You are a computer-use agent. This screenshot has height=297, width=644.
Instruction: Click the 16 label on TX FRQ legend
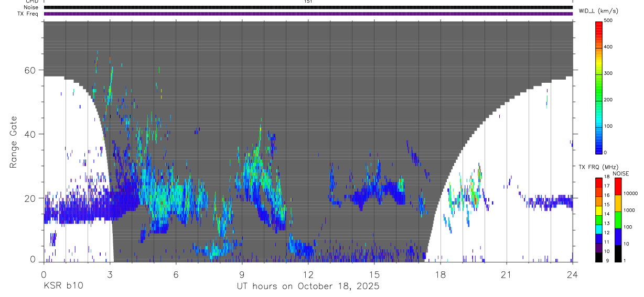[x=607, y=195]
